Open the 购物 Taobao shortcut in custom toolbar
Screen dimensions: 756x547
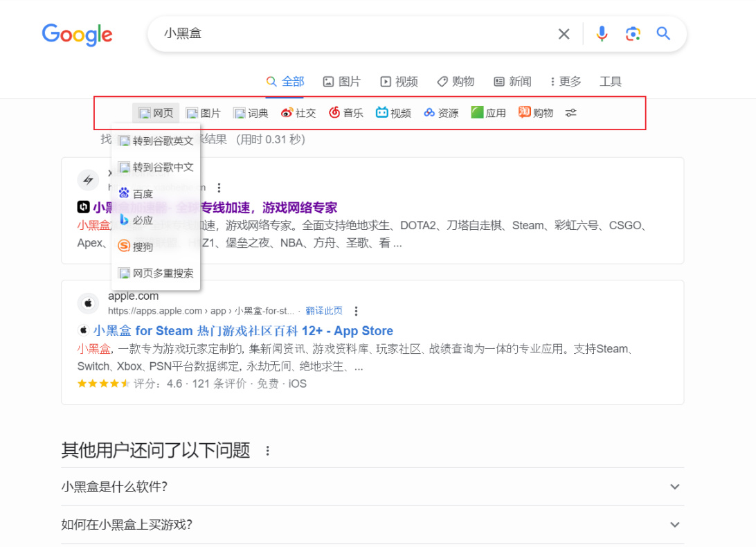[x=536, y=113]
